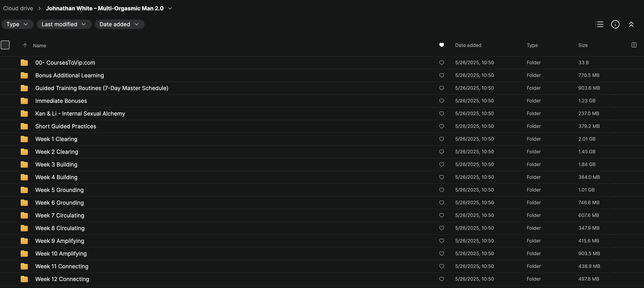
Task: Tick the select-all checkbox
Action: (x=5, y=45)
